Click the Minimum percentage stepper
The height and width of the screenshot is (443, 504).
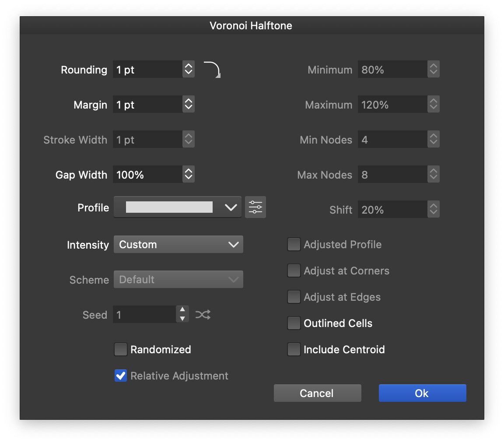[433, 69]
